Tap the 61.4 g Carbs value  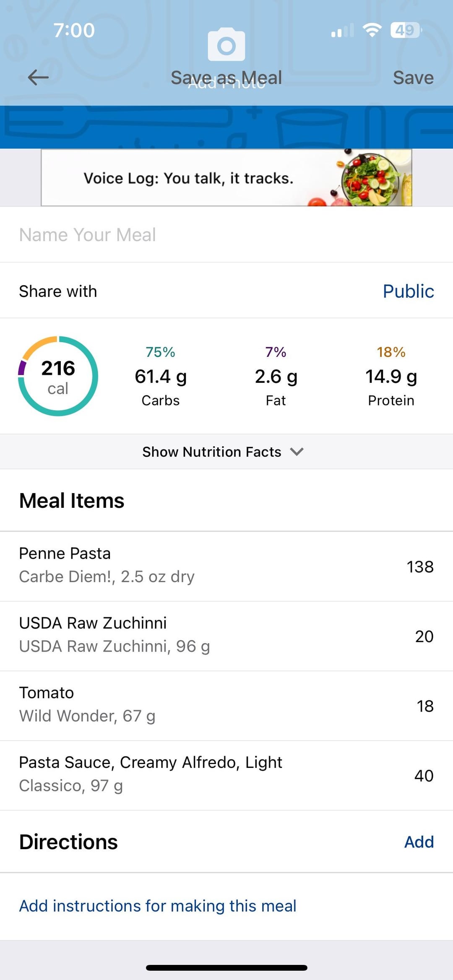coord(161,377)
